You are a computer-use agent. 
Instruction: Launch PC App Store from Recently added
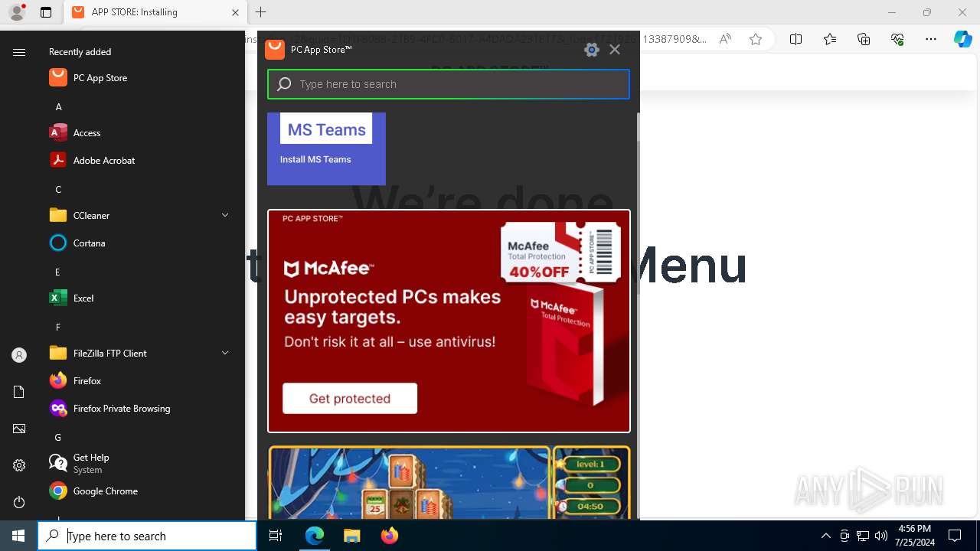(x=141, y=78)
